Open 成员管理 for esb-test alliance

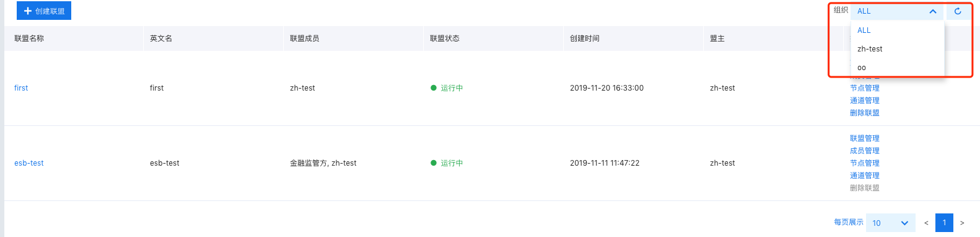[x=865, y=151]
